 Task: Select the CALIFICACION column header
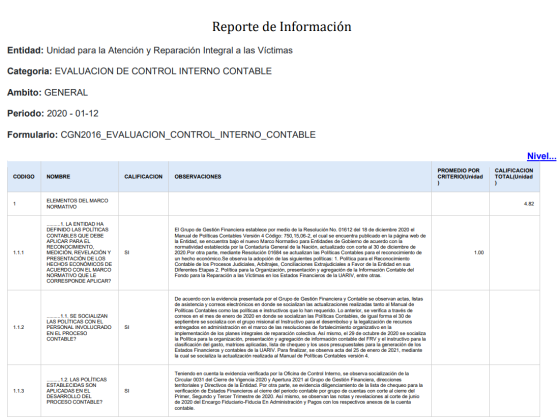pyautogui.click(x=143, y=177)
